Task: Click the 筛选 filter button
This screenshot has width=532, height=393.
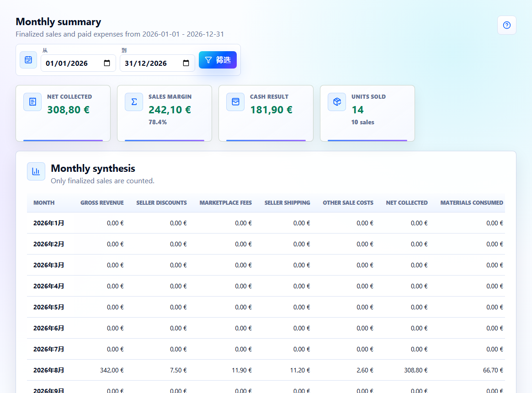Action: click(218, 60)
